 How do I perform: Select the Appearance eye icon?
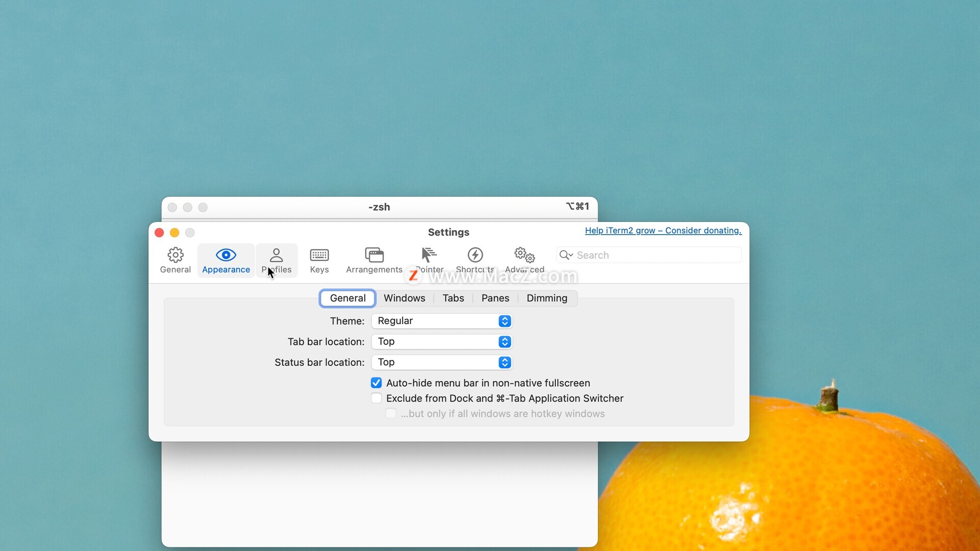click(x=226, y=255)
